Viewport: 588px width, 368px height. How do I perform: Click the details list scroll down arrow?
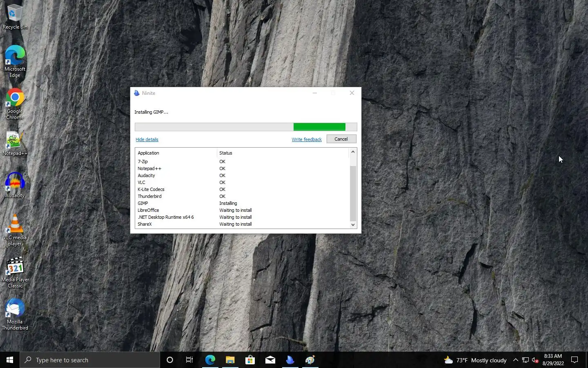(353, 225)
